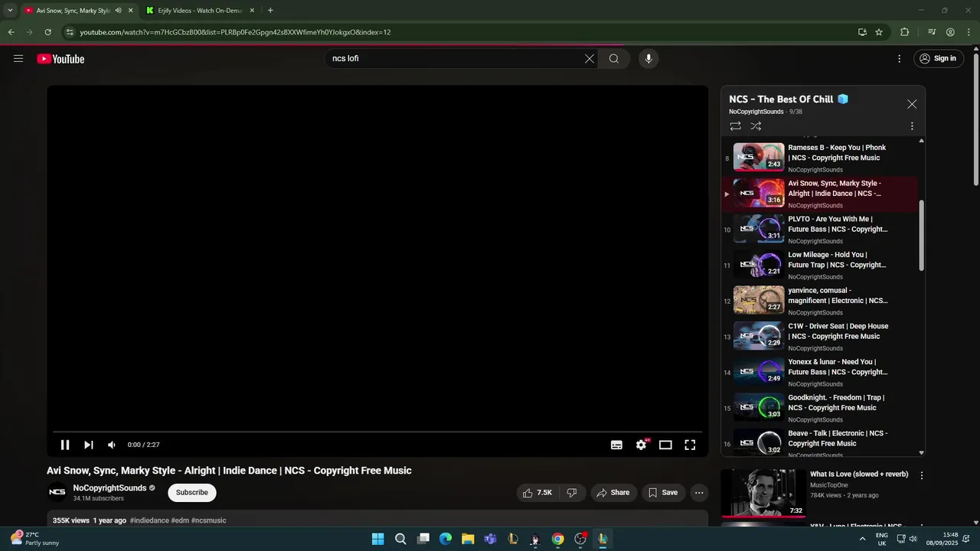Click the Sign in button
980x551 pixels.
(939, 59)
